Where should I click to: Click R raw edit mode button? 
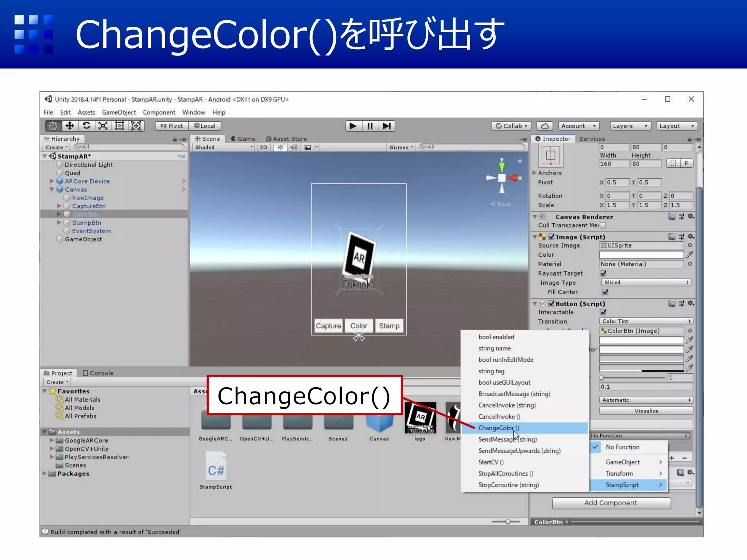[x=686, y=163]
